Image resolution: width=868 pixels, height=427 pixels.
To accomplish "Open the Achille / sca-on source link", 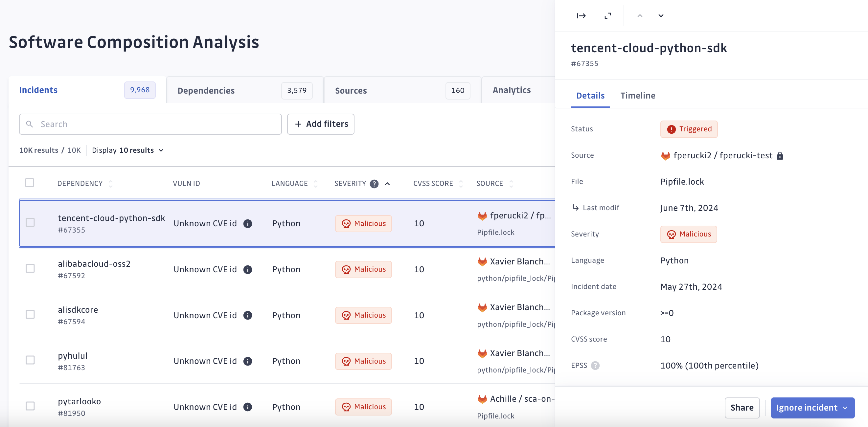I will [522, 399].
